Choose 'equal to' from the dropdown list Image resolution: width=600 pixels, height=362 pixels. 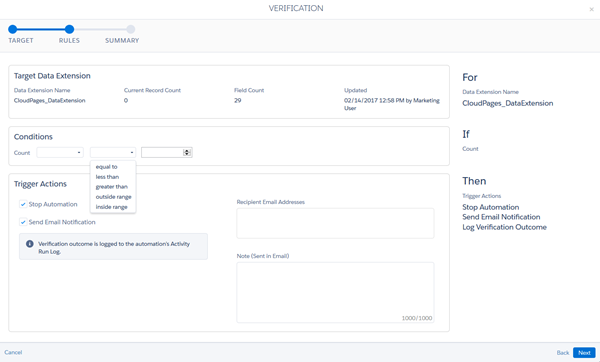coord(107,167)
